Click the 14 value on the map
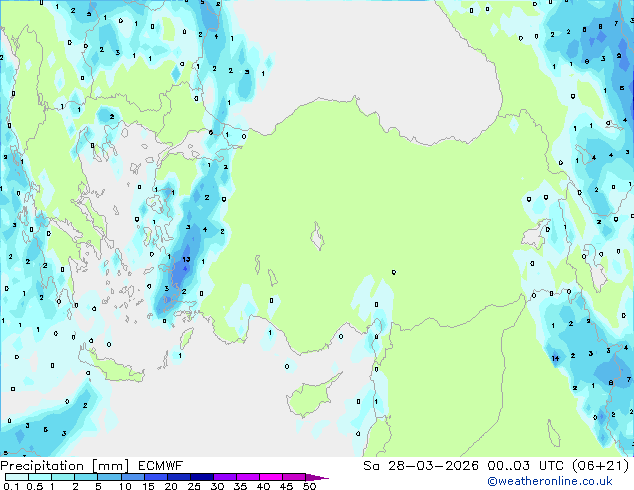This screenshot has height=490, width=634. [555, 358]
